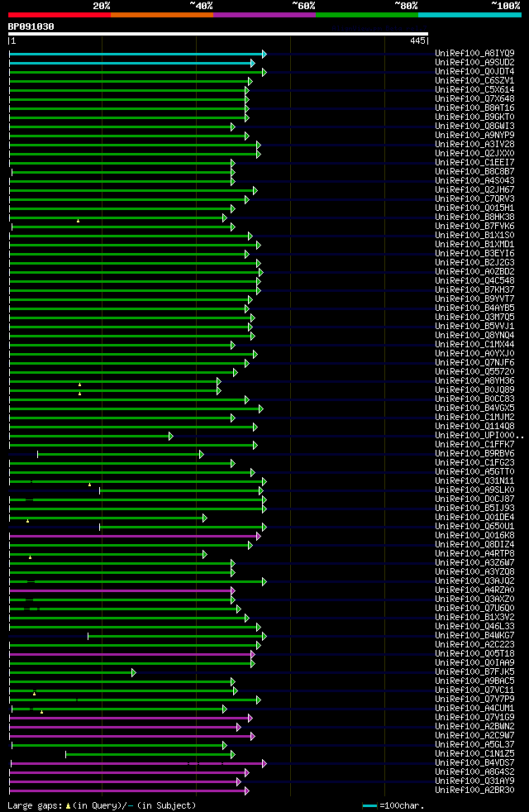Image resolution: width=529 pixels, height=812 pixels.
Task: Click arrowhead ending the UniRef100_C1EEI7 alignment
Action: click(233, 164)
